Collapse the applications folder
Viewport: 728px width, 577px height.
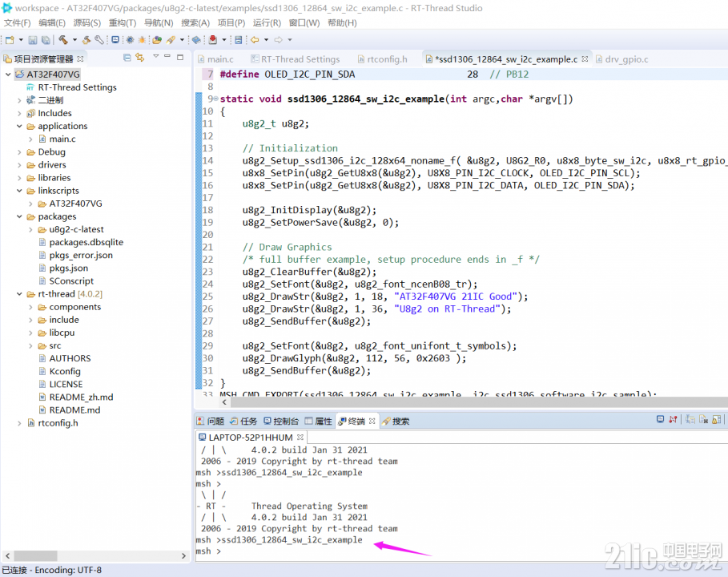click(x=19, y=127)
